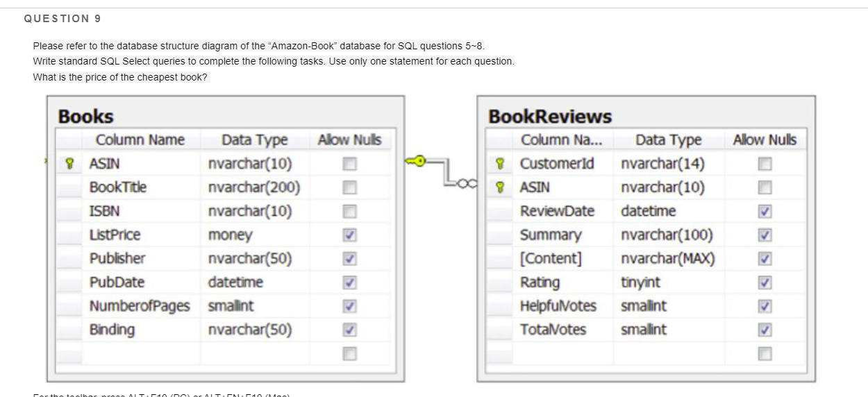Click the 'cheapest book' question text

click(x=120, y=77)
